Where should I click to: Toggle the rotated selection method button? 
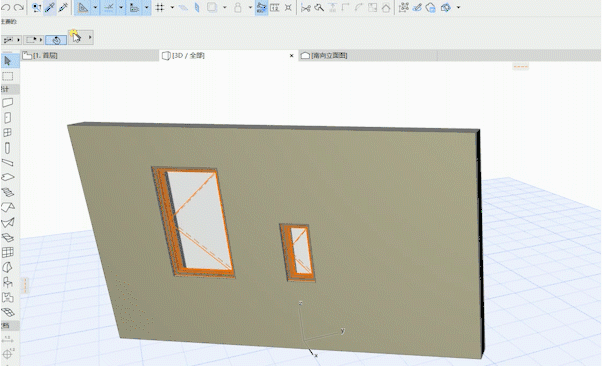(x=56, y=40)
